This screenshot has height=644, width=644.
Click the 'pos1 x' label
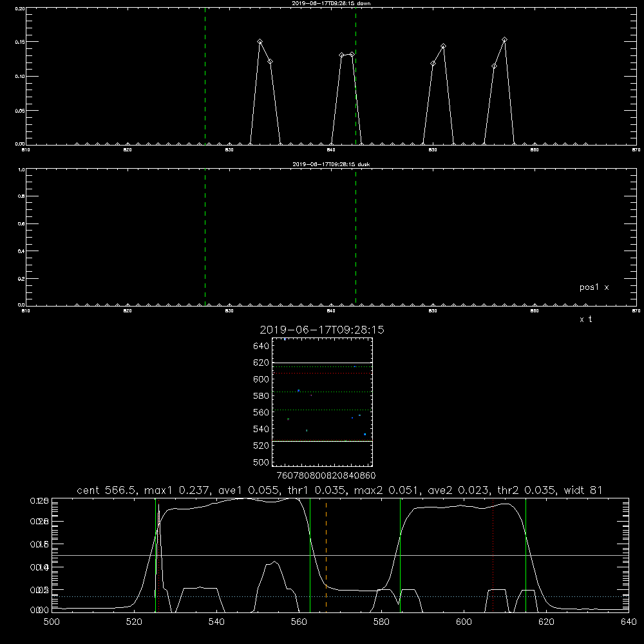click(x=594, y=287)
